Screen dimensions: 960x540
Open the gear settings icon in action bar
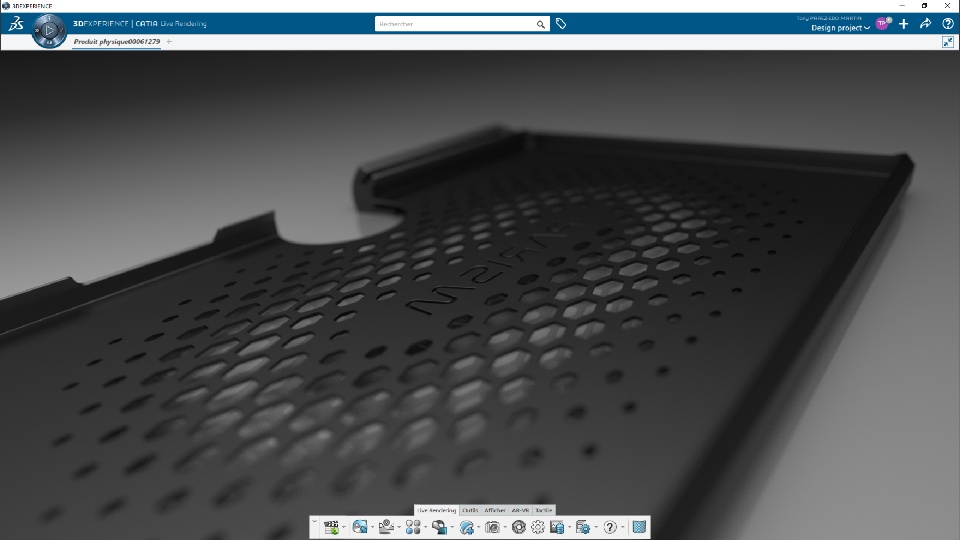pos(538,527)
